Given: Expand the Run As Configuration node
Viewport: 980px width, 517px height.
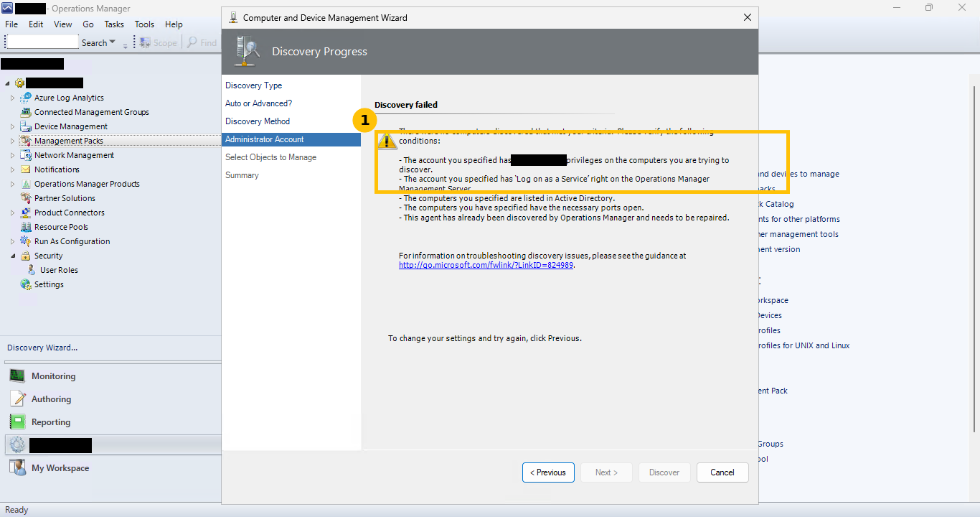Looking at the screenshot, I should point(12,241).
